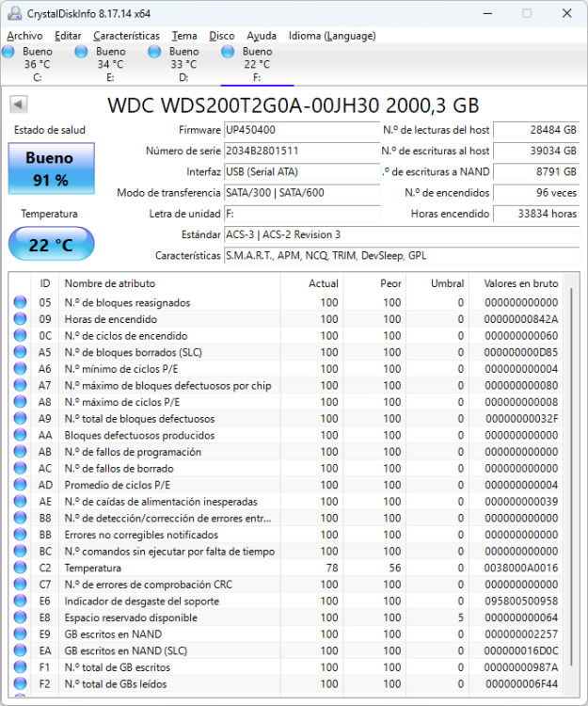Click the host reads value 28484 GB
Screen dimensions: 588x706
click(536, 130)
